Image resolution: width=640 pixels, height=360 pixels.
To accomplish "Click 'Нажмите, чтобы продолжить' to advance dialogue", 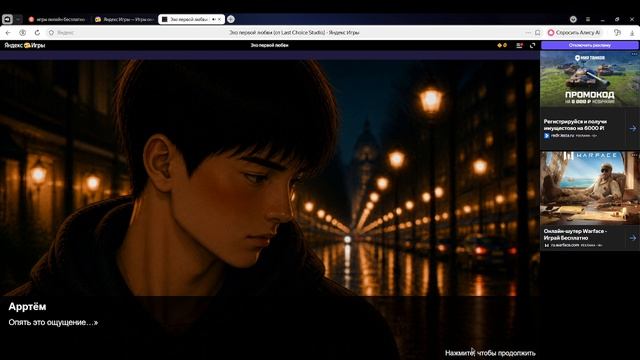I will 490,353.
